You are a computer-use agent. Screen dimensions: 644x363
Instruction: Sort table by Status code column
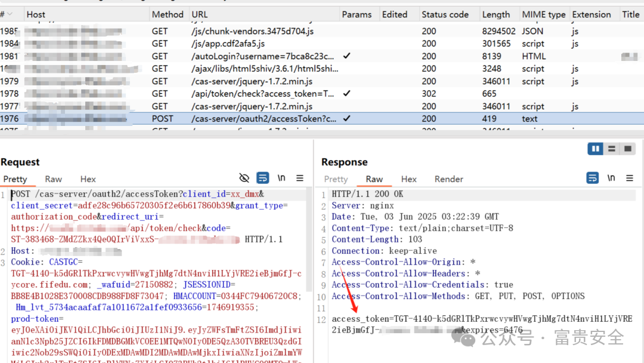pos(445,14)
